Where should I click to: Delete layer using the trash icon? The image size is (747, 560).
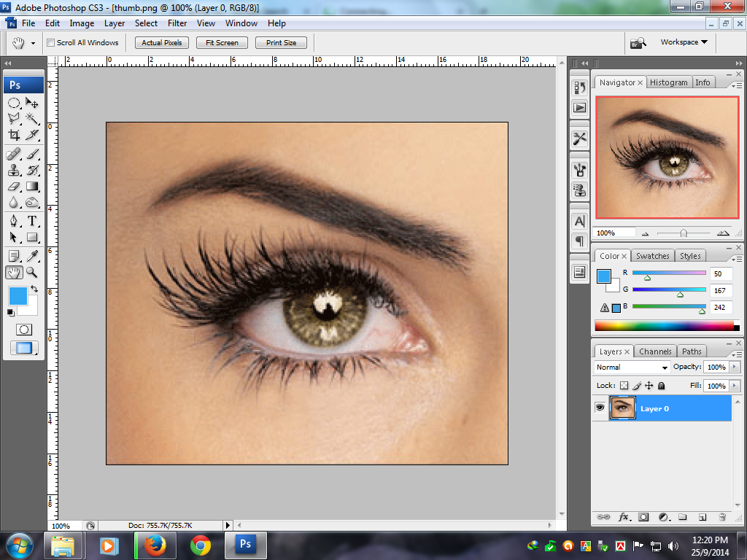pos(721,517)
